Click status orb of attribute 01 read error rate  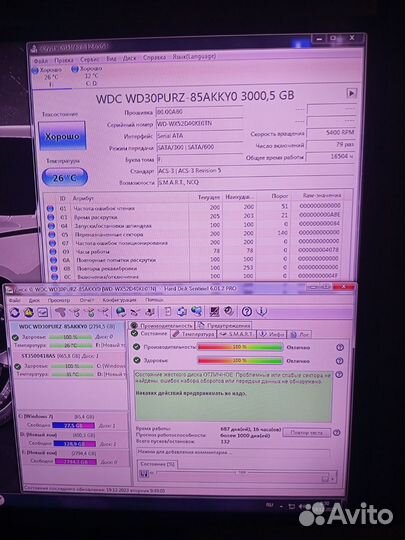pyautogui.click(x=50, y=209)
